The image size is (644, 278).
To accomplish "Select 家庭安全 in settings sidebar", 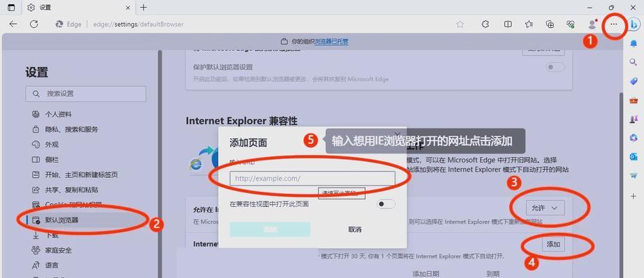I will [53, 250].
